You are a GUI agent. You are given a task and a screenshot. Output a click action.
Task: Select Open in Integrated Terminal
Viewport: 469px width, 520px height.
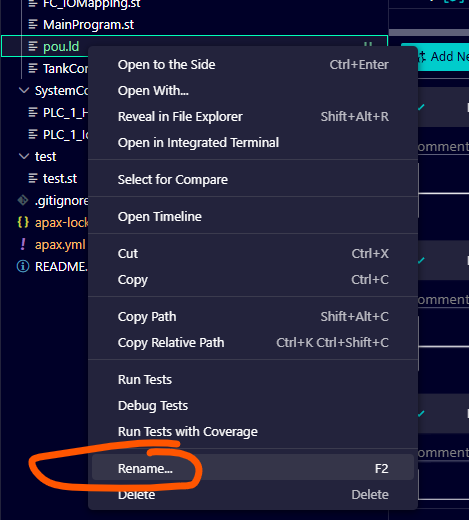tap(253, 143)
